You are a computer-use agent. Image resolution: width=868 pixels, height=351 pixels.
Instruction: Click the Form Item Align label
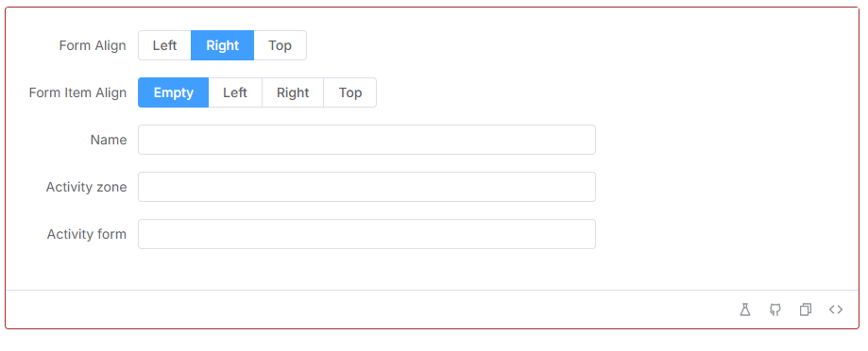click(x=77, y=92)
